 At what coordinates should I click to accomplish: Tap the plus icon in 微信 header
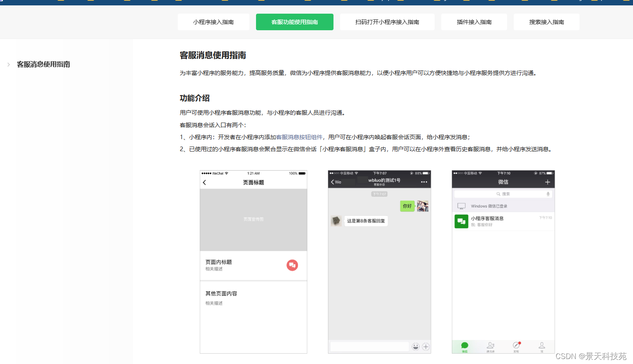click(547, 182)
